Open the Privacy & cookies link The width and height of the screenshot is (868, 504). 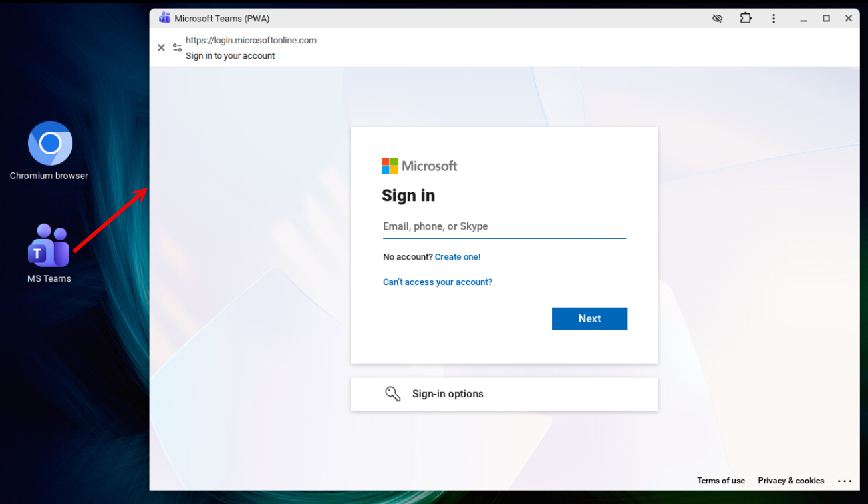(791, 481)
